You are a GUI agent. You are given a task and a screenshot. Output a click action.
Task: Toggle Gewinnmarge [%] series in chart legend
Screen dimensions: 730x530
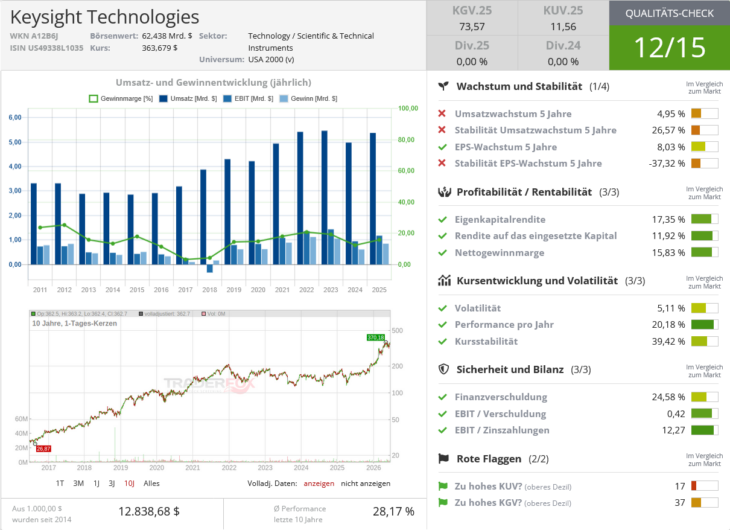coord(121,99)
